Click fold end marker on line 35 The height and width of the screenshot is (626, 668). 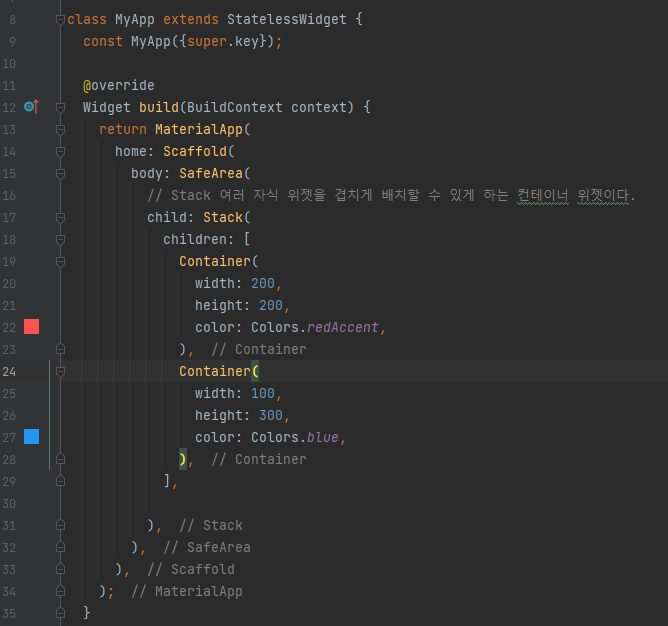pyautogui.click(x=60, y=613)
